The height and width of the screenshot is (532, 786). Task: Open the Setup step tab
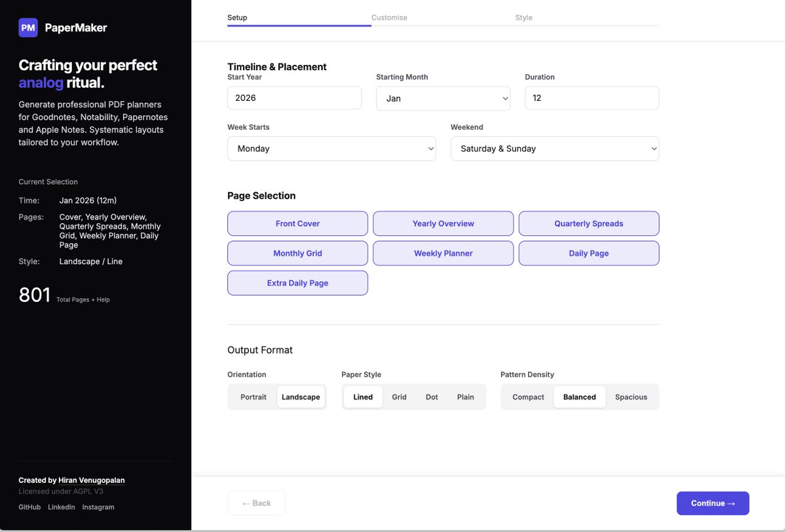tap(237, 18)
